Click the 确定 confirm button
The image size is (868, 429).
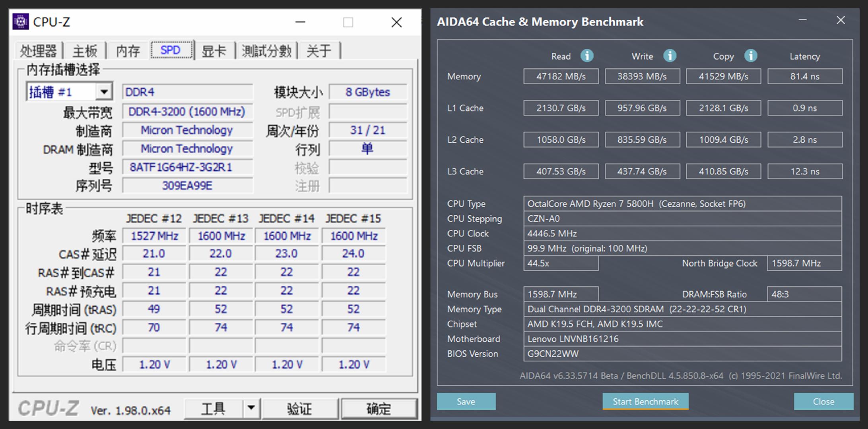coord(379,408)
